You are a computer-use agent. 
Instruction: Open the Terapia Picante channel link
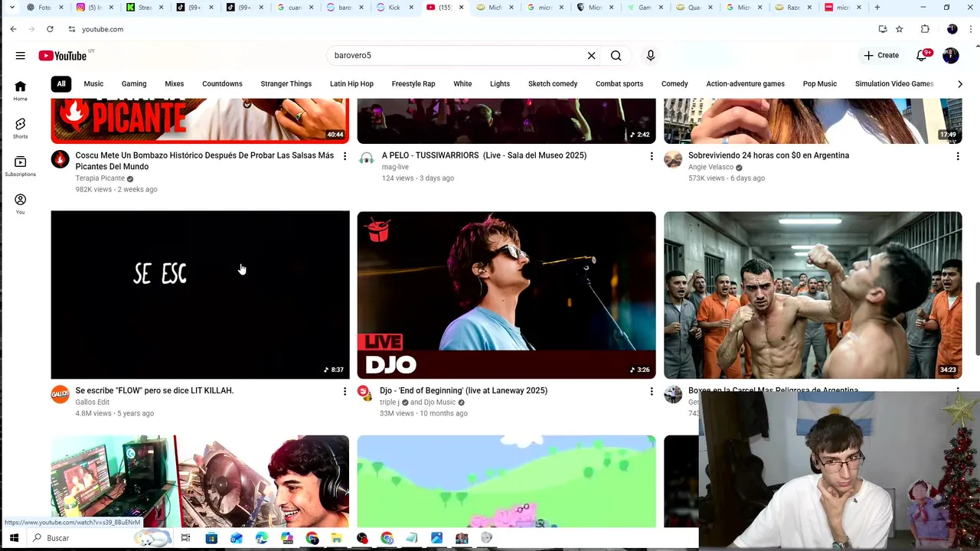click(100, 178)
